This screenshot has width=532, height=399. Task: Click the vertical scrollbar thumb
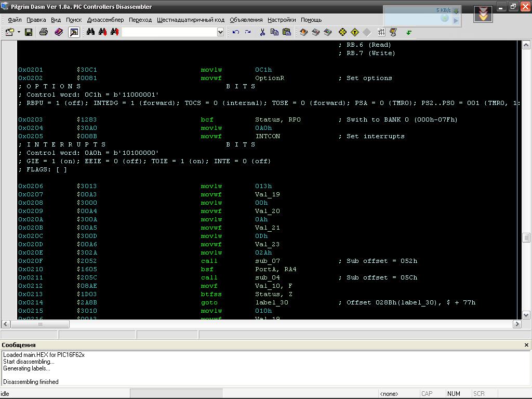pyautogui.click(x=526, y=238)
